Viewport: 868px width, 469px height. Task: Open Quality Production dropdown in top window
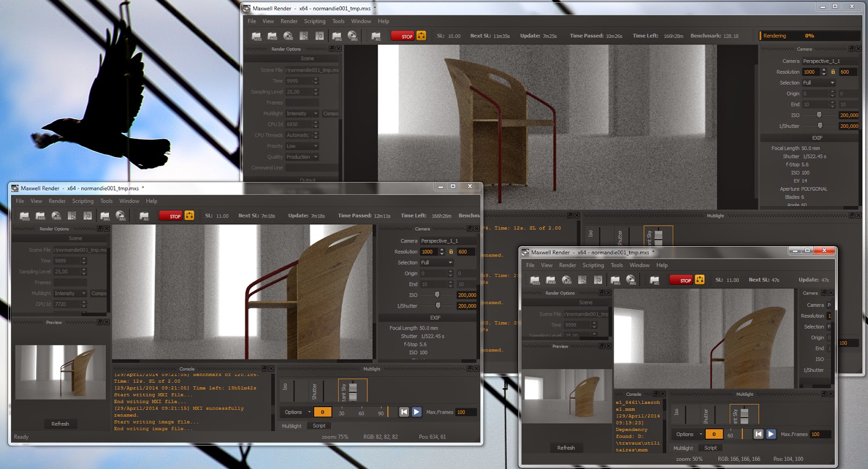(x=302, y=157)
